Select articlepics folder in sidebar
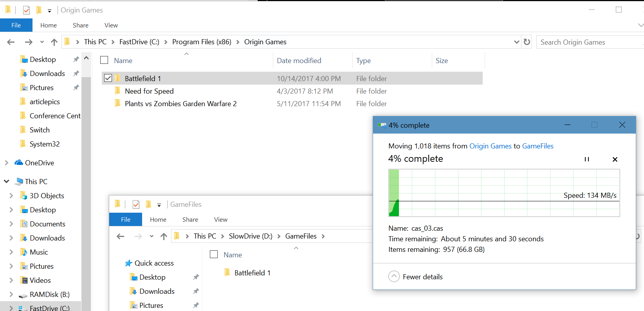The width and height of the screenshot is (644, 311). [x=45, y=101]
